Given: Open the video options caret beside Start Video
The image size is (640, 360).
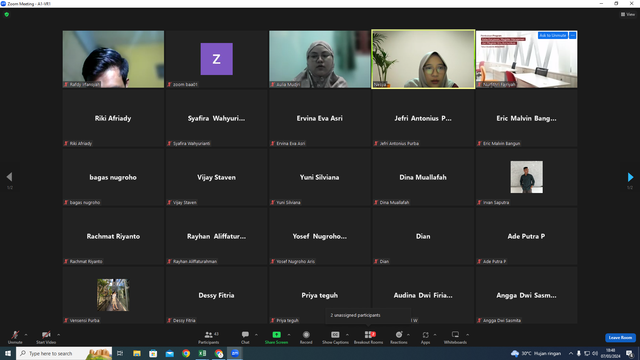Looking at the screenshot, I should coord(58,335).
